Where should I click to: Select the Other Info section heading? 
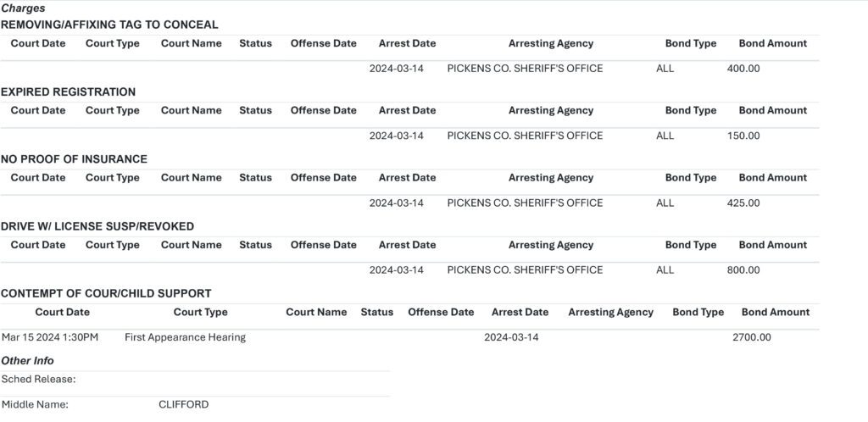pos(28,361)
